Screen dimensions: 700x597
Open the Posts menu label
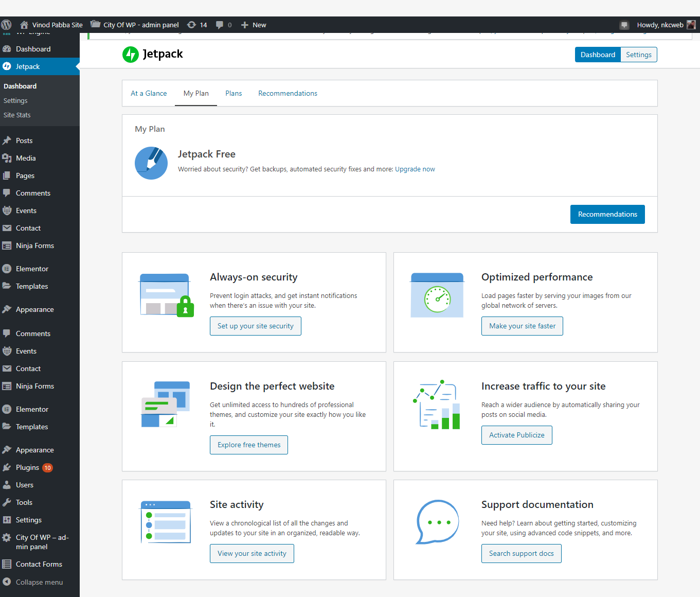click(x=24, y=141)
